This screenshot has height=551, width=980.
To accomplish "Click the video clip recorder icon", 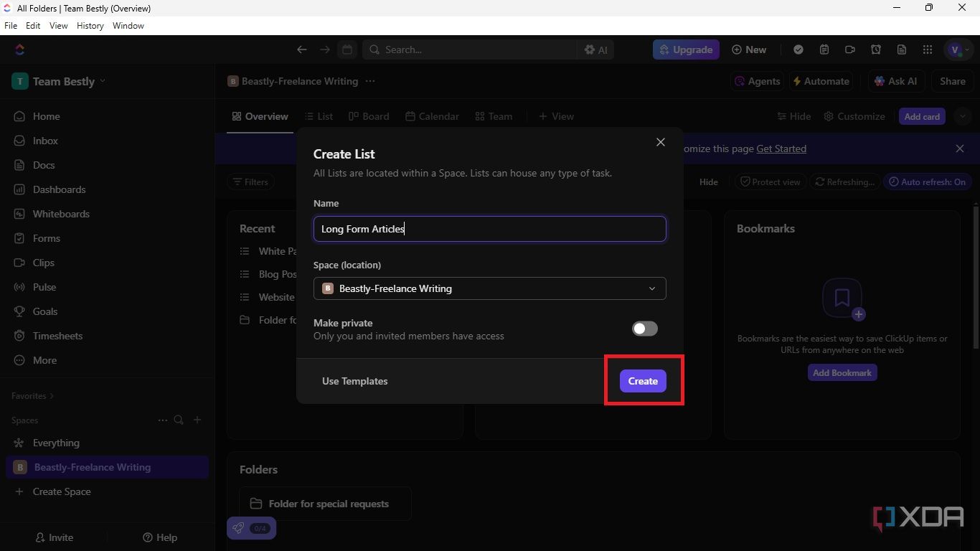I will (850, 50).
